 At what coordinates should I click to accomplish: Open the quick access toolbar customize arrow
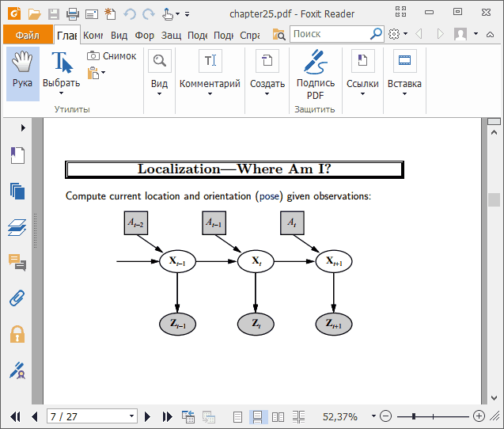point(187,14)
